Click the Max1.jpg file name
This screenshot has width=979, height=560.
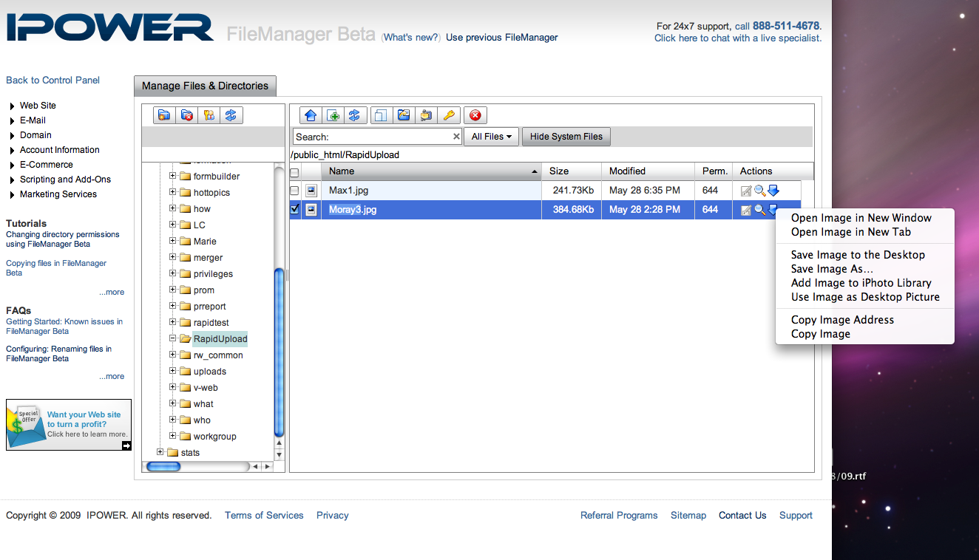(x=348, y=191)
